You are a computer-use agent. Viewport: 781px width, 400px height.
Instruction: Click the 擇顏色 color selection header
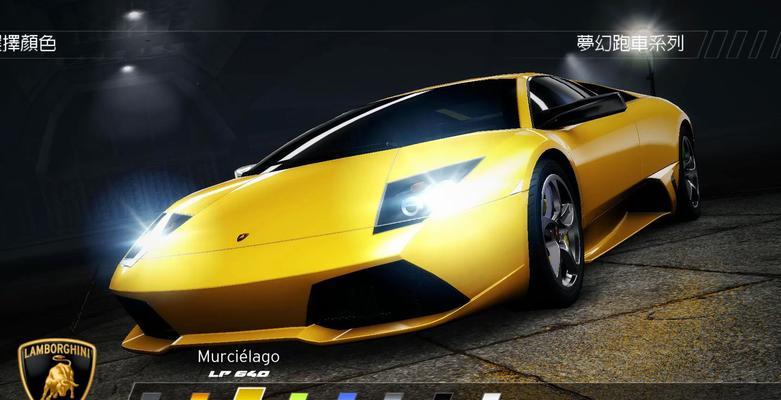coord(27,43)
